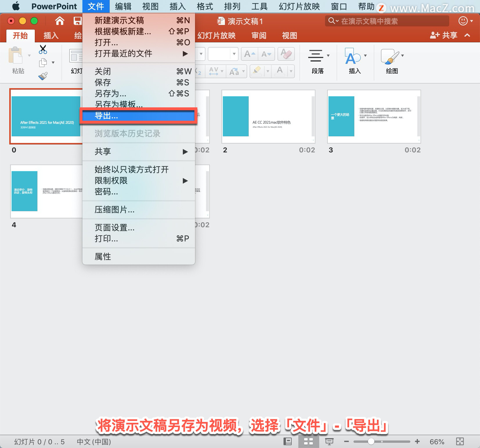Viewport: 480px width, 448px height.
Task: Toggle 始终以只读方式打开 option
Action: click(x=139, y=169)
